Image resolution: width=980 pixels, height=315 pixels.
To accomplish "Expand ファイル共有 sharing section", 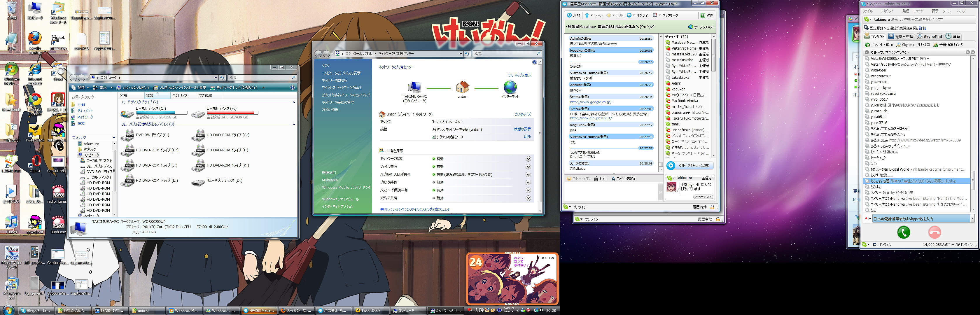I will [528, 167].
